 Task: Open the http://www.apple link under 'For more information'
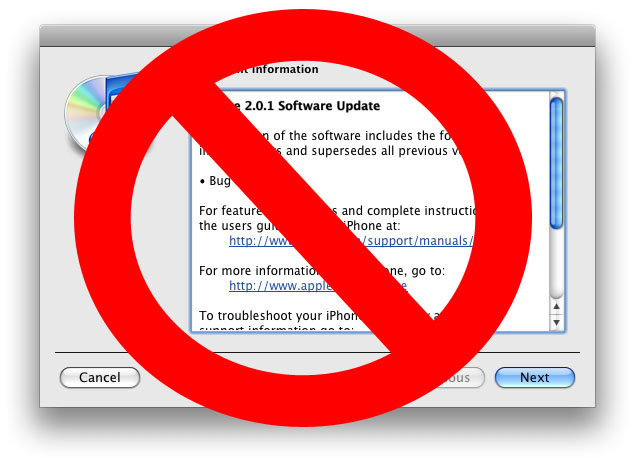[280, 286]
